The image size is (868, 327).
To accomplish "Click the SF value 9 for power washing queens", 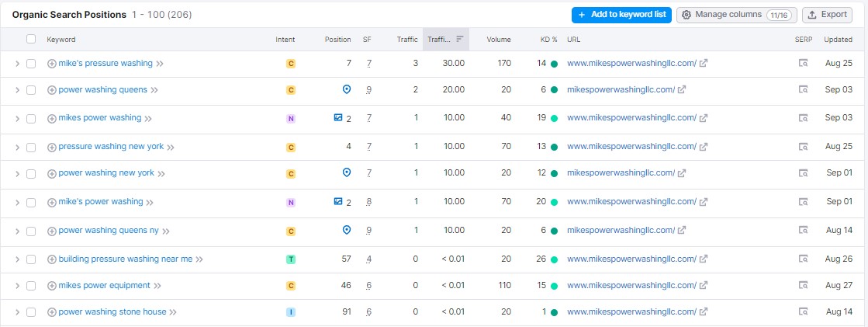I will coord(368,90).
